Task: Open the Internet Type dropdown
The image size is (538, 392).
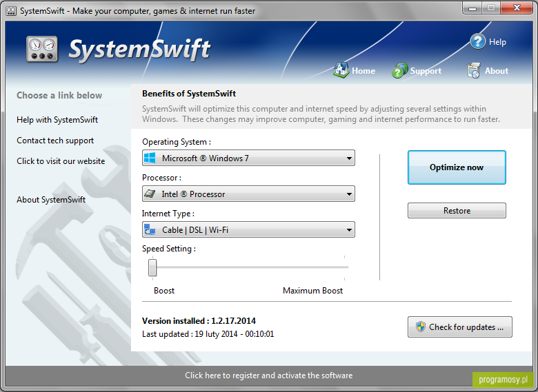Action: (x=248, y=229)
